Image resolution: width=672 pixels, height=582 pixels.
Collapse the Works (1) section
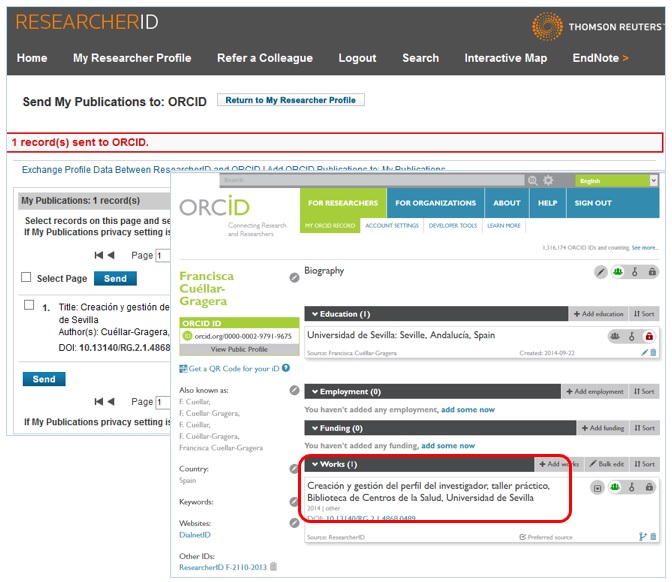coord(315,464)
